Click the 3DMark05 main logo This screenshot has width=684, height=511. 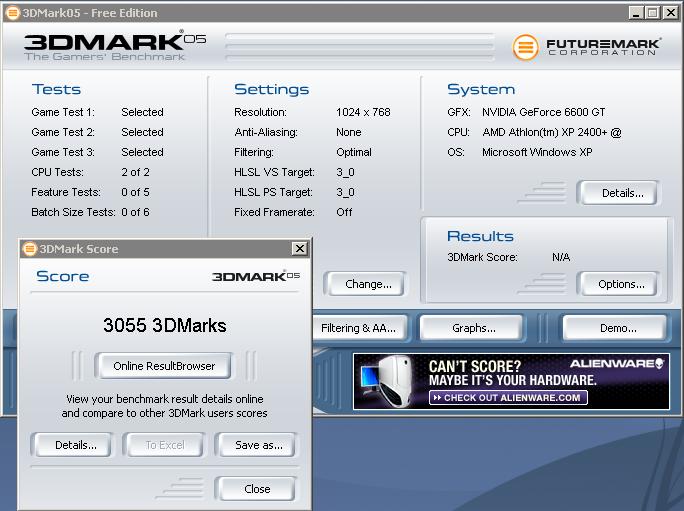115,45
